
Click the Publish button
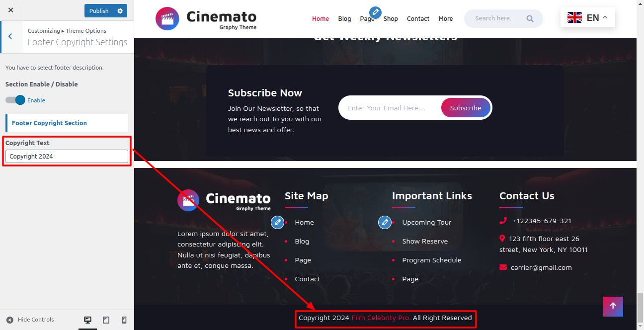[99, 11]
